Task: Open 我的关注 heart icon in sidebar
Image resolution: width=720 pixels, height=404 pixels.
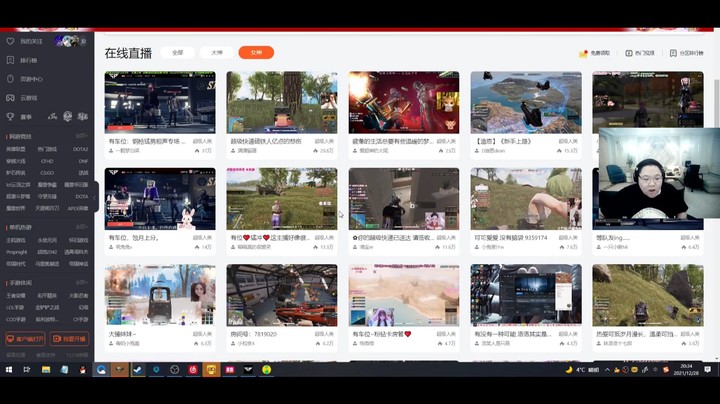Action: coord(10,41)
